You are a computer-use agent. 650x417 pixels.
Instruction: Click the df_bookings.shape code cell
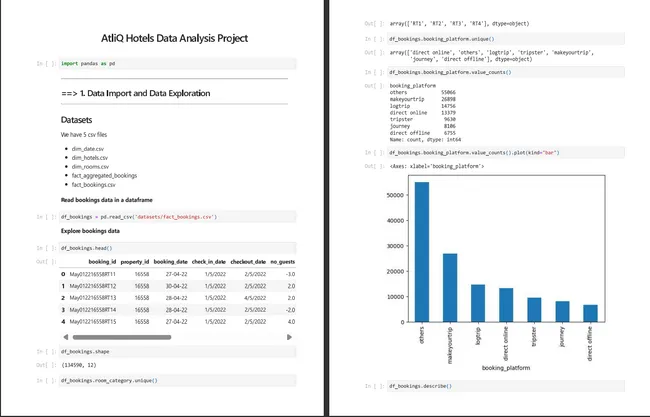pos(177,352)
